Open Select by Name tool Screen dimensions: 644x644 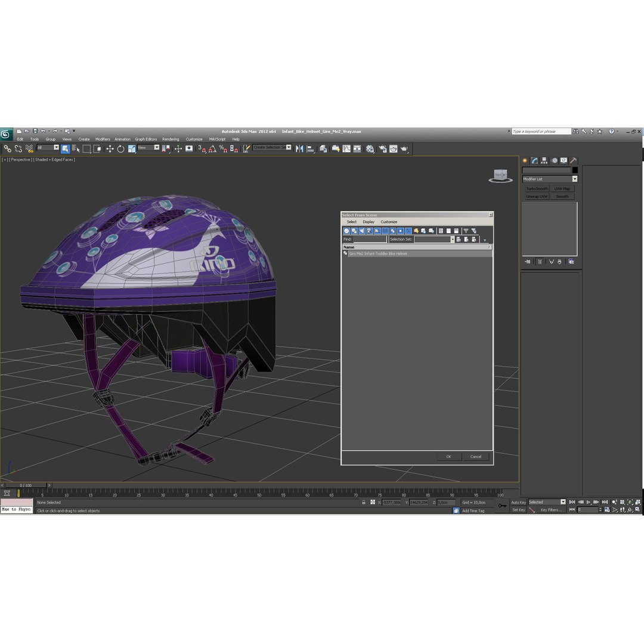(x=76, y=148)
